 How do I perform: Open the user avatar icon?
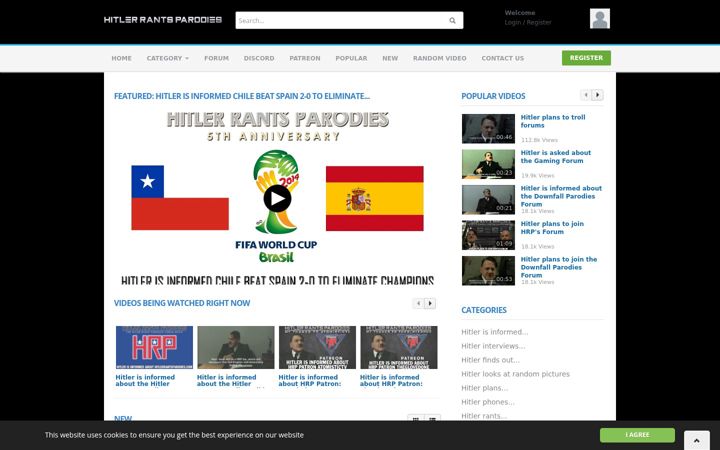[600, 19]
